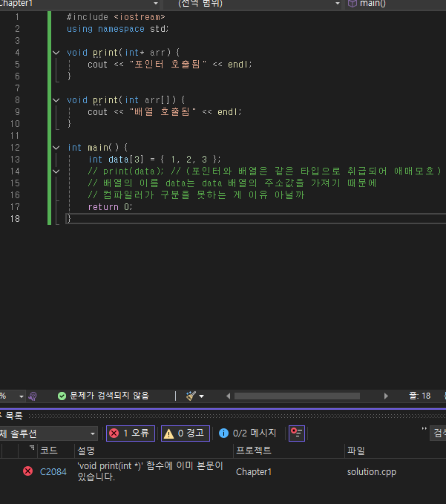446x504 pixels.
Task: Open the zoom percentage dropdown
Action: coord(22,396)
